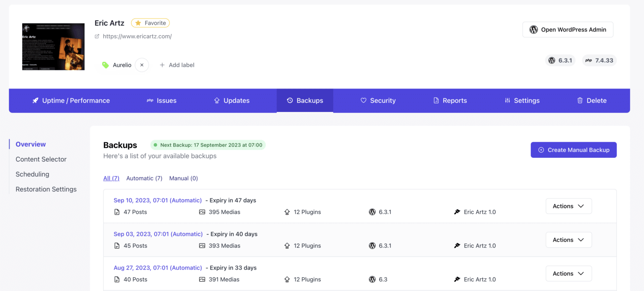Expand Actions dropdown for Sep 10 backup

569,206
